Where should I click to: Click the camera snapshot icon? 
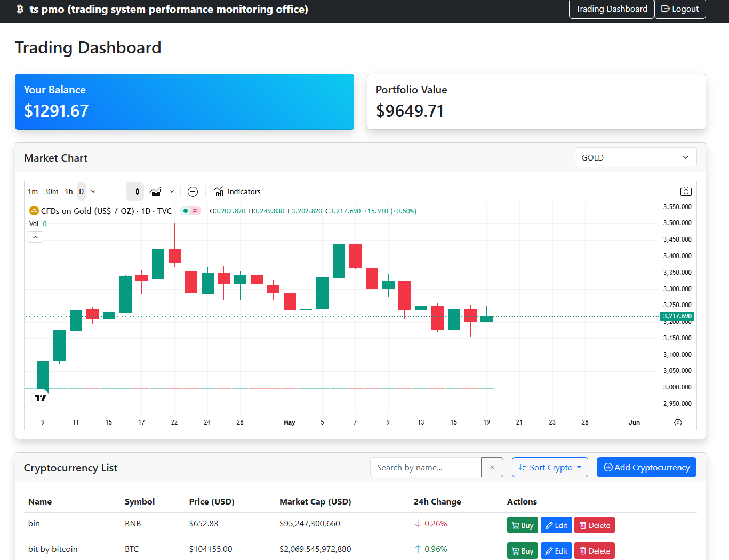point(686,191)
